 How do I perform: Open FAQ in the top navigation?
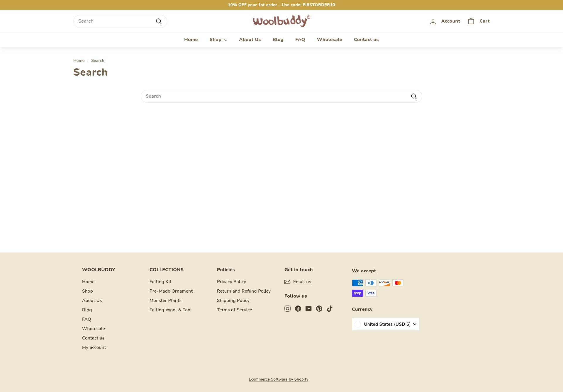click(300, 40)
